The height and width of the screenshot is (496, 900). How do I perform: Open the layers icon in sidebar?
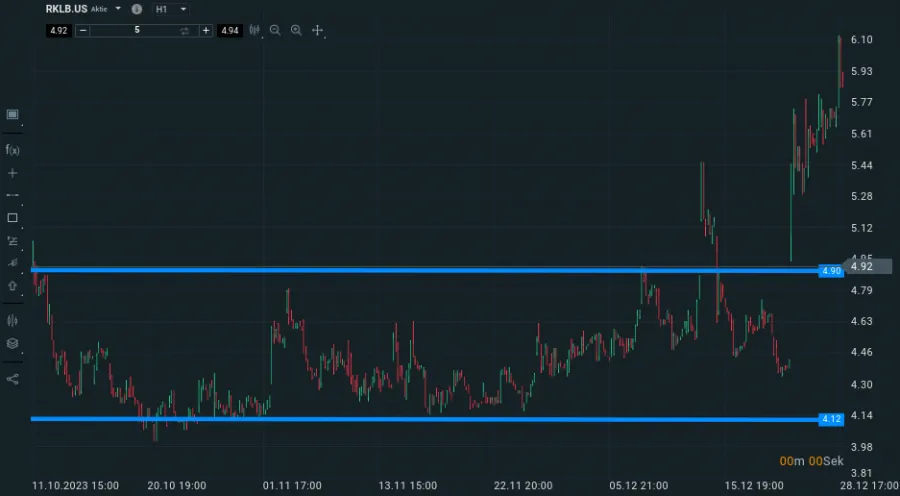pos(13,343)
